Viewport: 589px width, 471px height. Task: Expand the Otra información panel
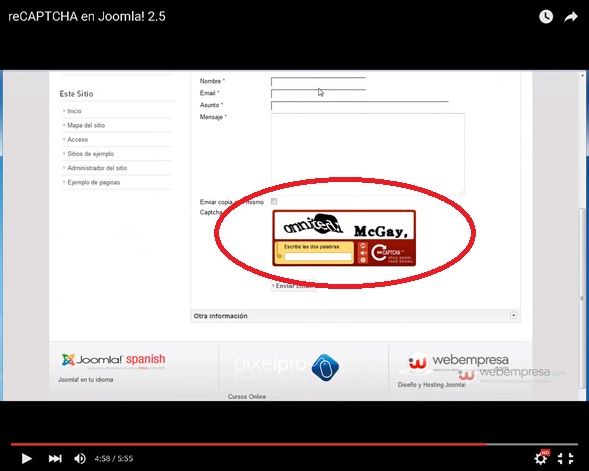click(513, 316)
